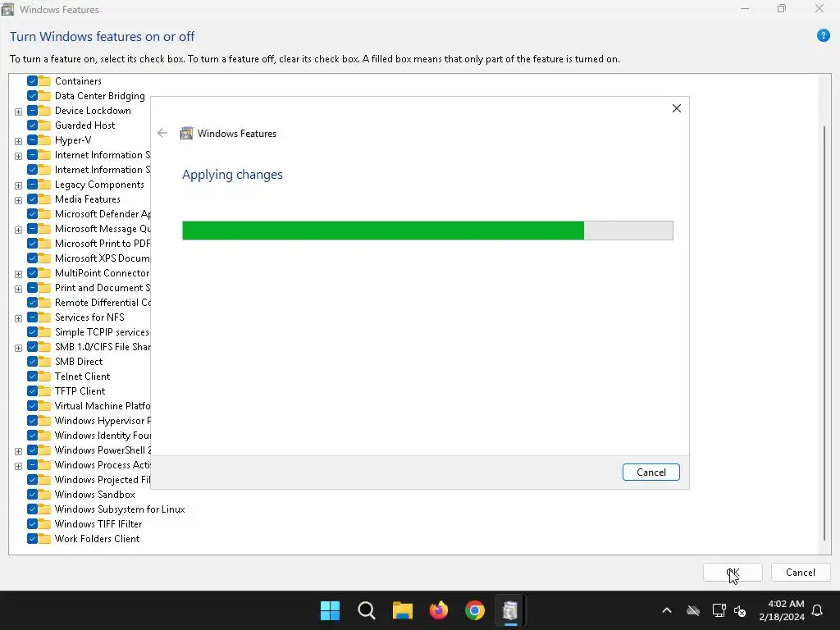Uncheck the Containers checkbox
Screen dimensions: 840x630
[x=32, y=81]
